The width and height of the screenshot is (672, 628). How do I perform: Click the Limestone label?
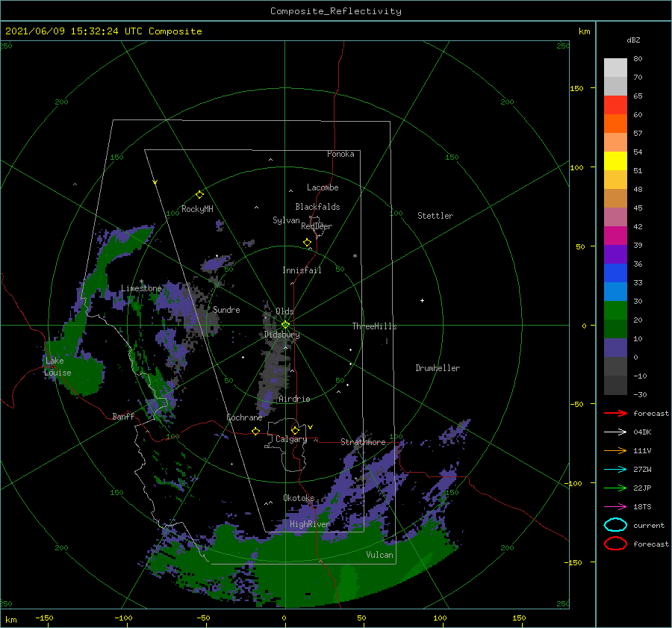click(141, 288)
